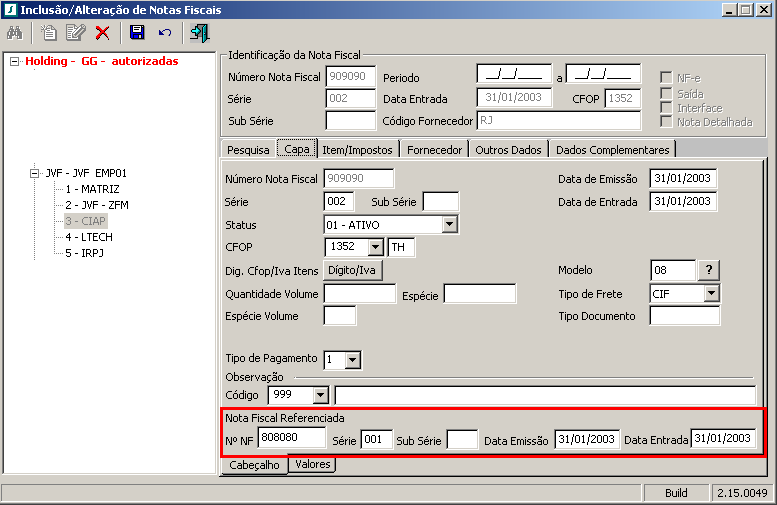Screen dimensions: 777x505
Task: Click the Nº NF field containing 808080
Action: pyautogui.click(x=291, y=438)
